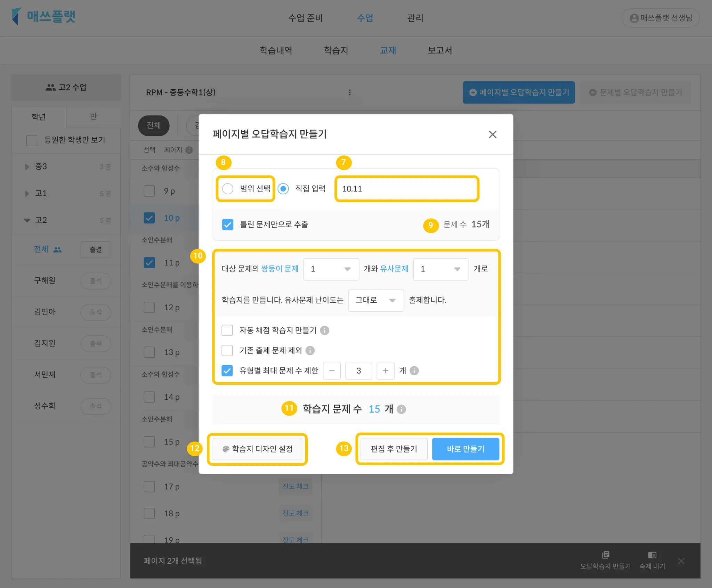Click info icon next to 학습지 문제 수
712x588 pixels.
click(401, 409)
